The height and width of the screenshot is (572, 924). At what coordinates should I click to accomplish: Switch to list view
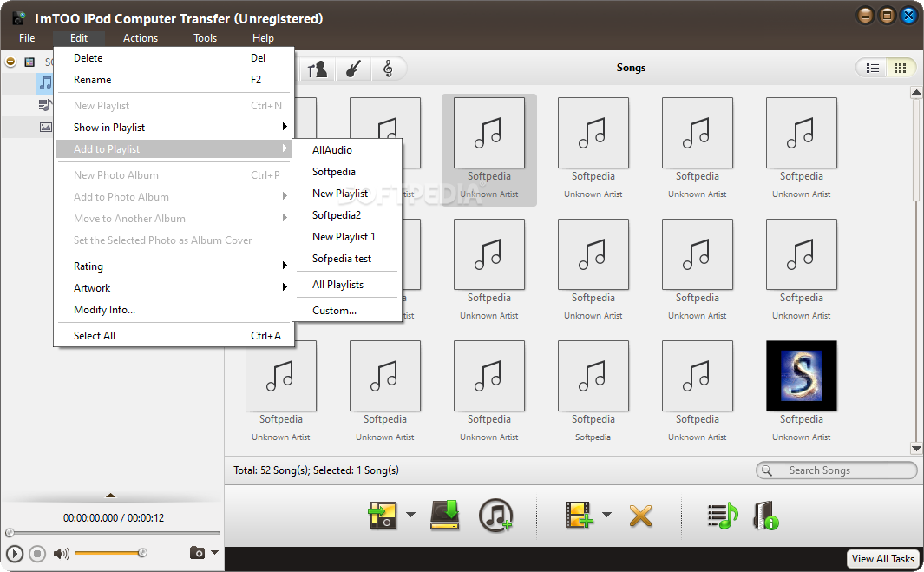tap(872, 69)
